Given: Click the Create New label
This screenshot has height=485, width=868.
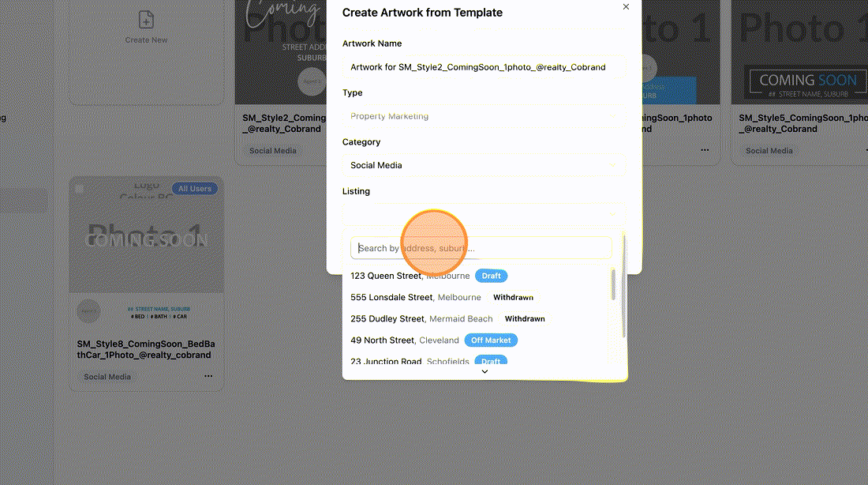Looking at the screenshot, I should tap(146, 40).
